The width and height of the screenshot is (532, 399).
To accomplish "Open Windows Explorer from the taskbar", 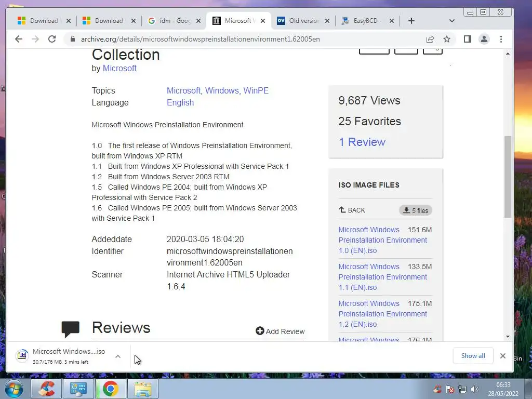I will point(143,389).
